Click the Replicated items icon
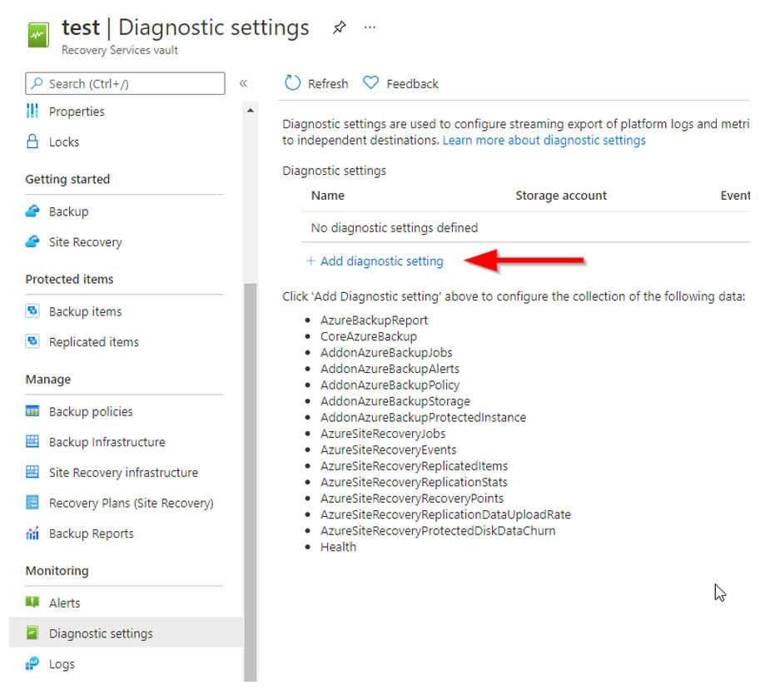Viewport: 770px width, 700px height. tap(32, 341)
